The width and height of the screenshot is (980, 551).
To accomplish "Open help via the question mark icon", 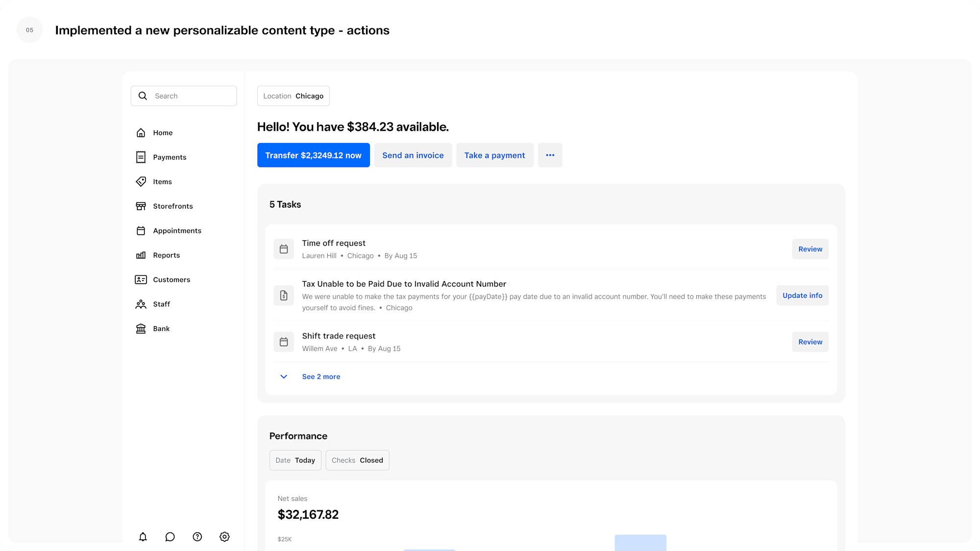I will point(197,537).
